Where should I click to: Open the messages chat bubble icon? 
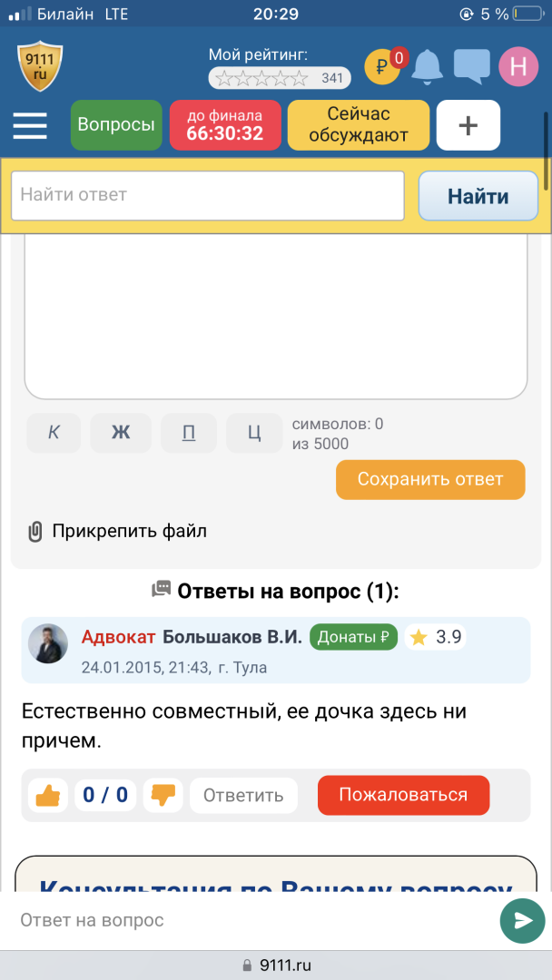pyautogui.click(x=471, y=65)
